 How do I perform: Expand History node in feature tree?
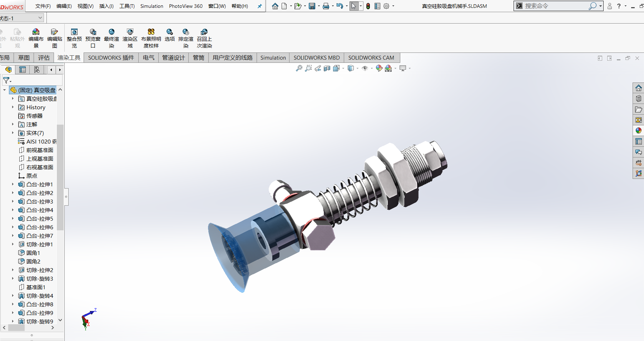13,107
